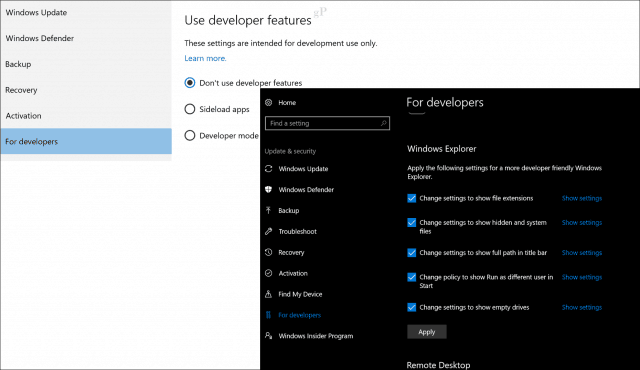
Task: Open Windows Update in the light sidebar
Action: point(86,13)
